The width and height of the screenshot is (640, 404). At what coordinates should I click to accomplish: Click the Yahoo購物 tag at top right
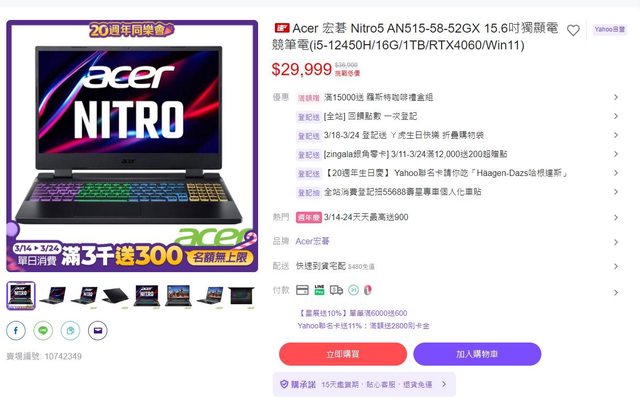click(x=610, y=29)
